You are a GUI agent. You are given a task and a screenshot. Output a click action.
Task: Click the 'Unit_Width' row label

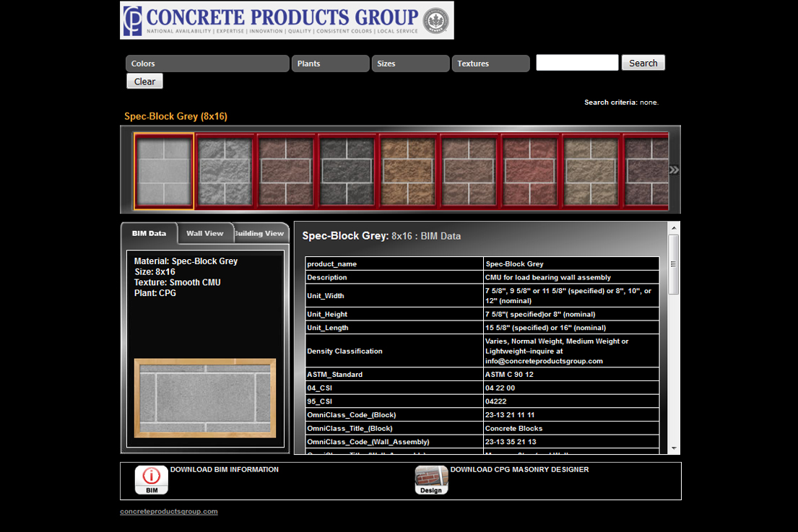[x=326, y=296]
